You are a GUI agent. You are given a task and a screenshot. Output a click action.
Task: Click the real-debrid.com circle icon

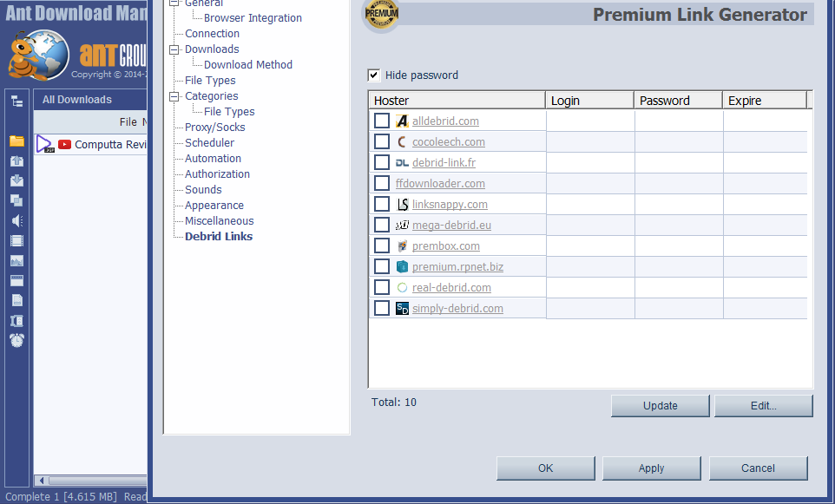402,287
